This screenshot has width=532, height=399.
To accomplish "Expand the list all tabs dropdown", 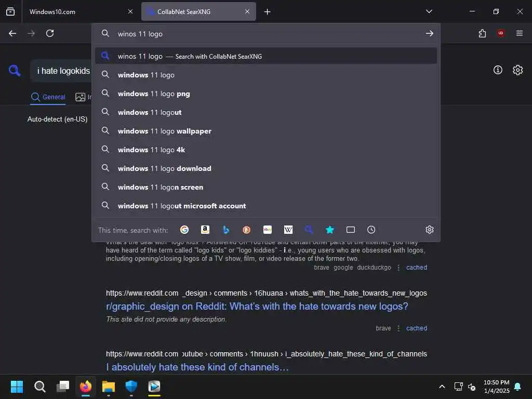I will (429, 11).
